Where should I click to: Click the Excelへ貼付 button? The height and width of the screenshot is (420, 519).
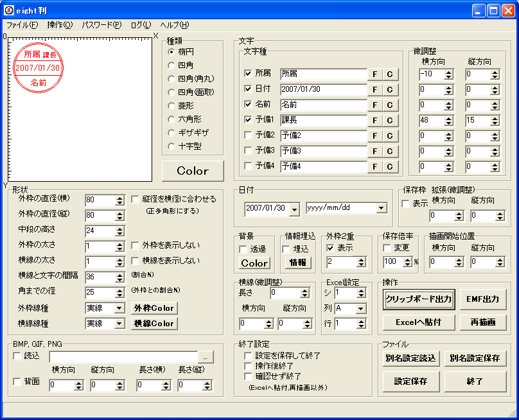pyautogui.click(x=419, y=322)
